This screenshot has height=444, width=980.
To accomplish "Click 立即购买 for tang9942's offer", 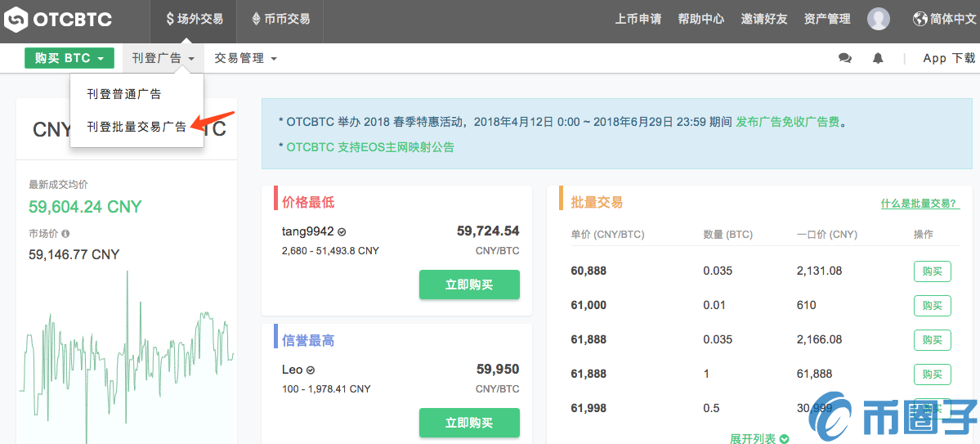I will pos(469,285).
